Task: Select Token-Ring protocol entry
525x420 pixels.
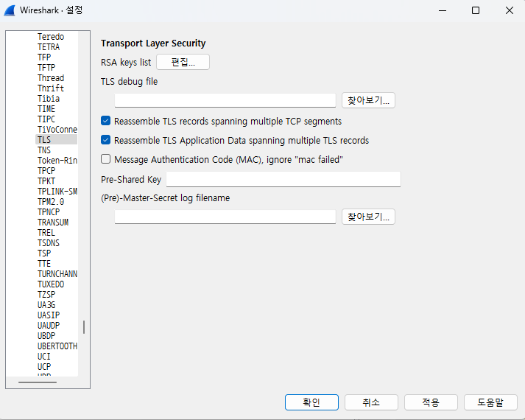Action: [57, 161]
